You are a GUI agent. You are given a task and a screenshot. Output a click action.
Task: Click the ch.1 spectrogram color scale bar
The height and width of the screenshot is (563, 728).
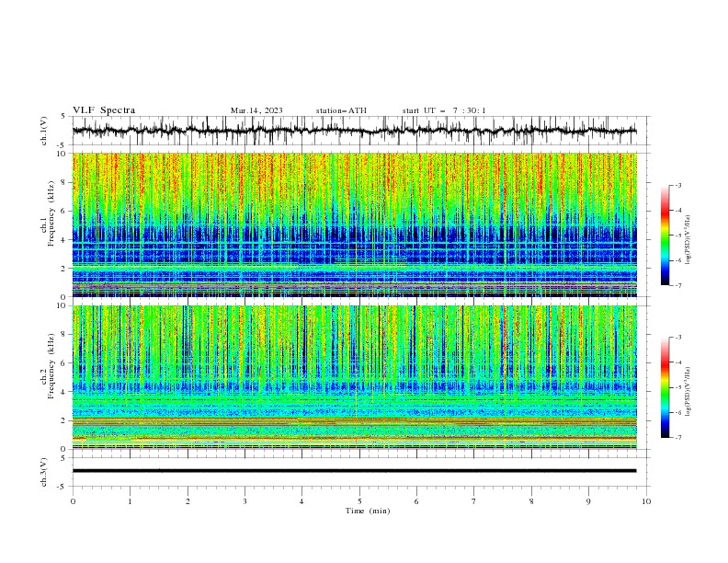pyautogui.click(x=665, y=236)
